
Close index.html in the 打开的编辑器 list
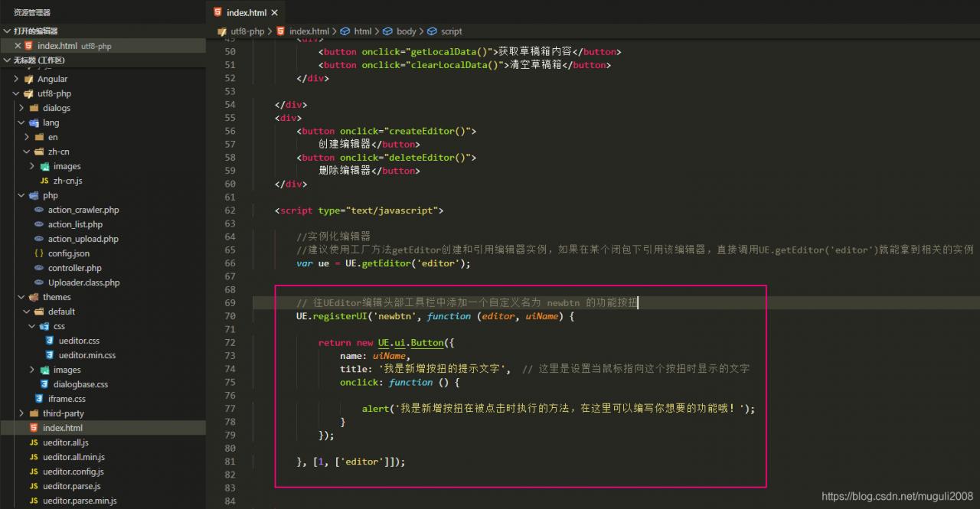(18, 46)
